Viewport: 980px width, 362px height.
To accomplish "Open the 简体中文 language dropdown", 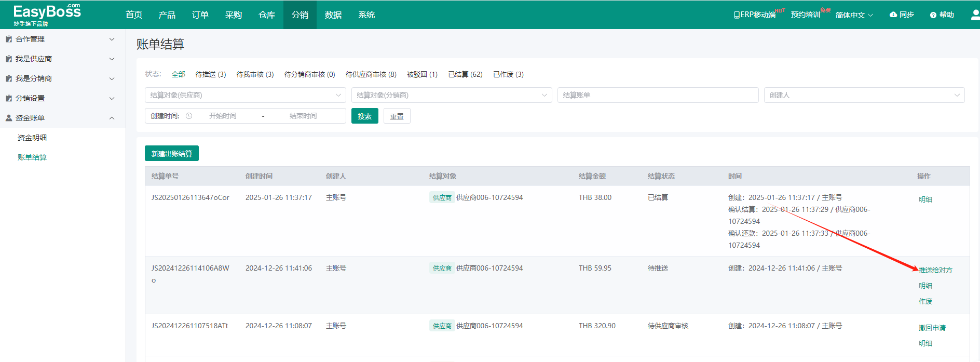I will 854,15.
